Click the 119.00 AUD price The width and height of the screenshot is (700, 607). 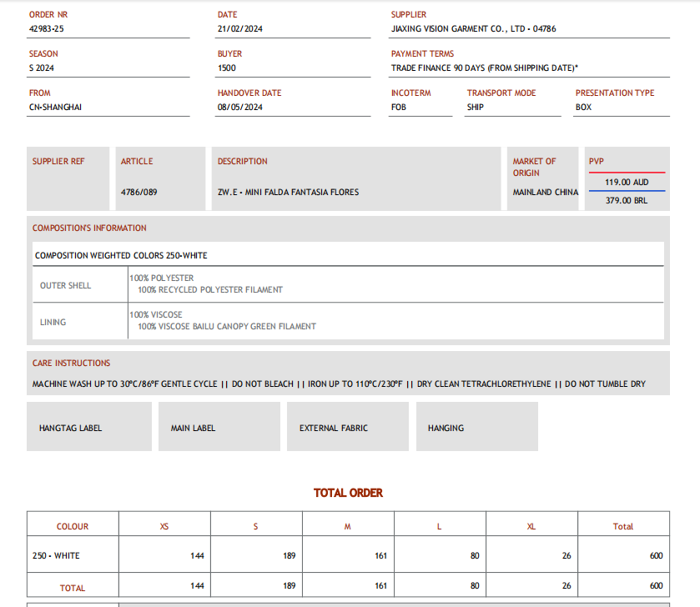tap(627, 182)
